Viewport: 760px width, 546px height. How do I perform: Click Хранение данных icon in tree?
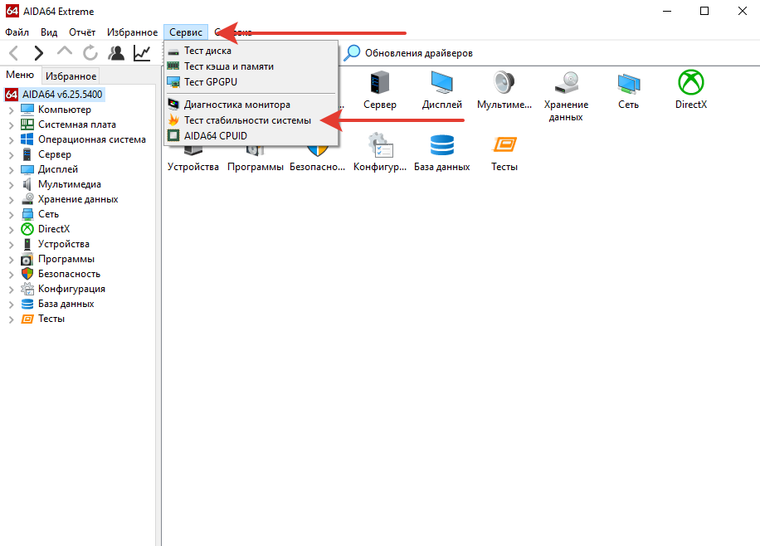pyautogui.click(x=27, y=199)
